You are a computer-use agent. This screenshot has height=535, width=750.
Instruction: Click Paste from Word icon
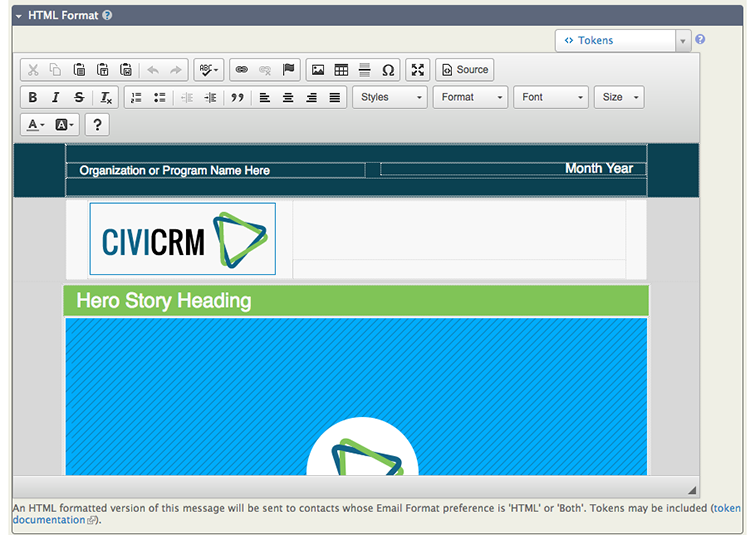point(126,70)
